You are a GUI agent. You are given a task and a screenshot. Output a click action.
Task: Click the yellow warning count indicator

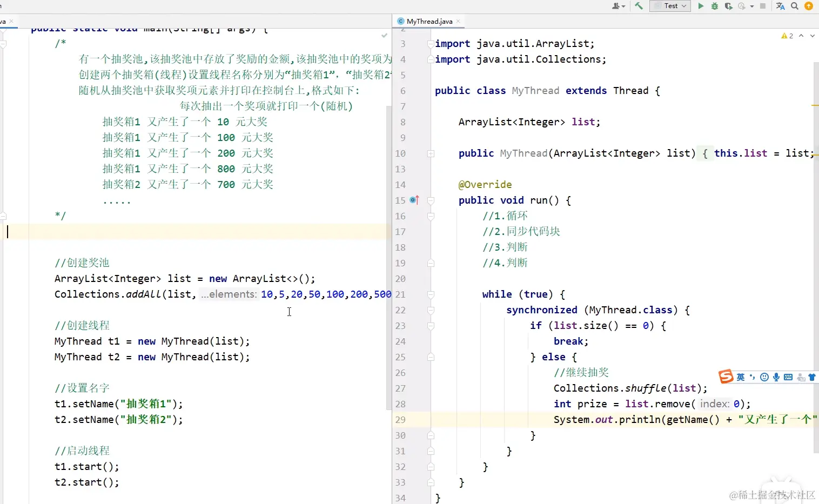pyautogui.click(x=787, y=36)
